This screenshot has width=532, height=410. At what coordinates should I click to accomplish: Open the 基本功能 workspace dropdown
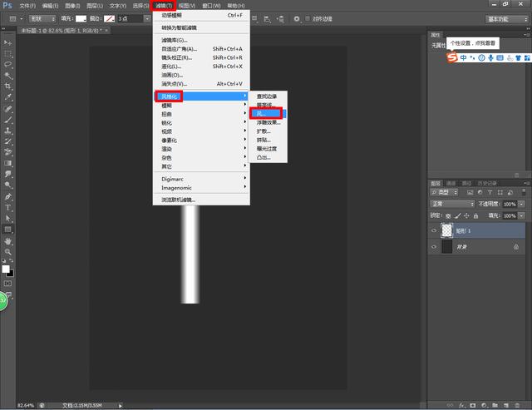click(x=507, y=19)
